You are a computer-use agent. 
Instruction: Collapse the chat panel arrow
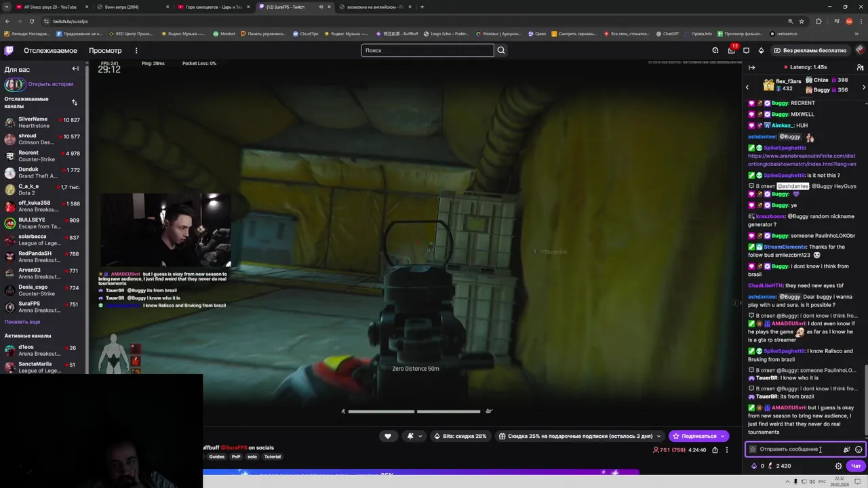click(751, 67)
